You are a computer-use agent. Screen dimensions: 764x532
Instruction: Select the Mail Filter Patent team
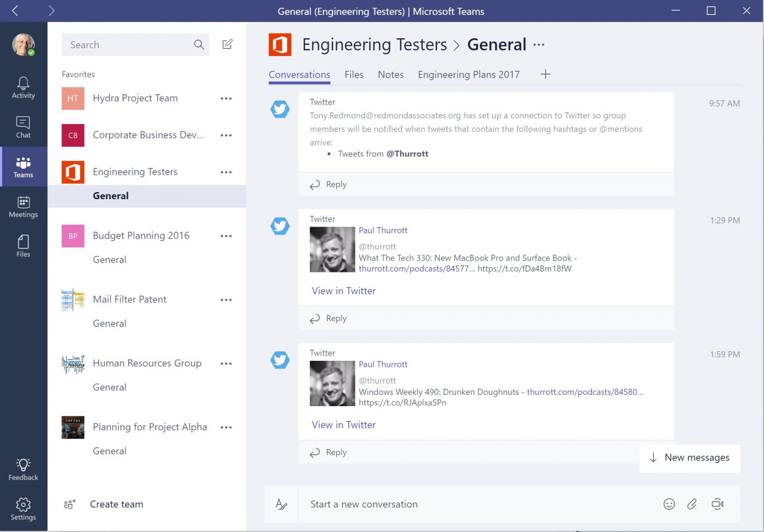coord(130,299)
